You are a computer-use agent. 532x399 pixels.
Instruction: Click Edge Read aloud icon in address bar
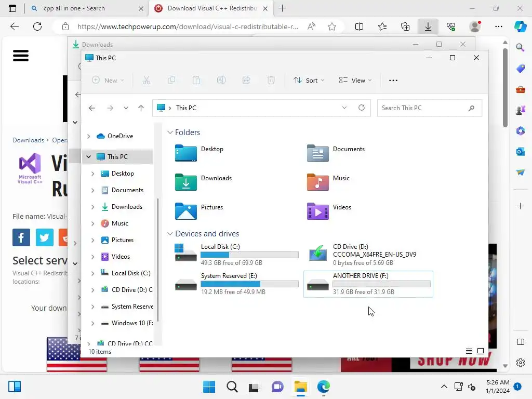311,26
